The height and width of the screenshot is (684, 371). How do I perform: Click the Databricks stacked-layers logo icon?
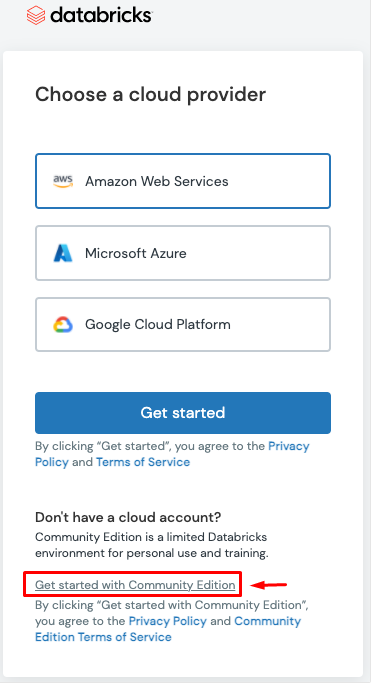[x=36, y=15]
